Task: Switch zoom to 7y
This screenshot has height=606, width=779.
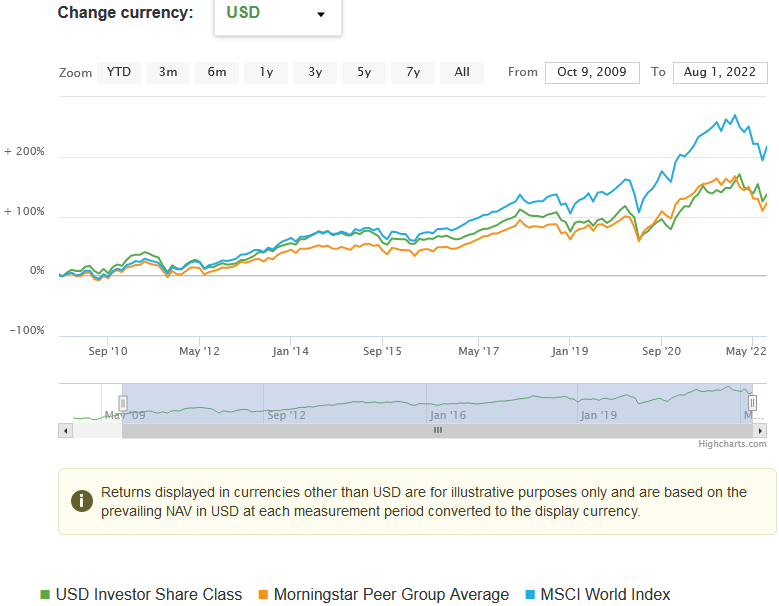Action: click(413, 73)
